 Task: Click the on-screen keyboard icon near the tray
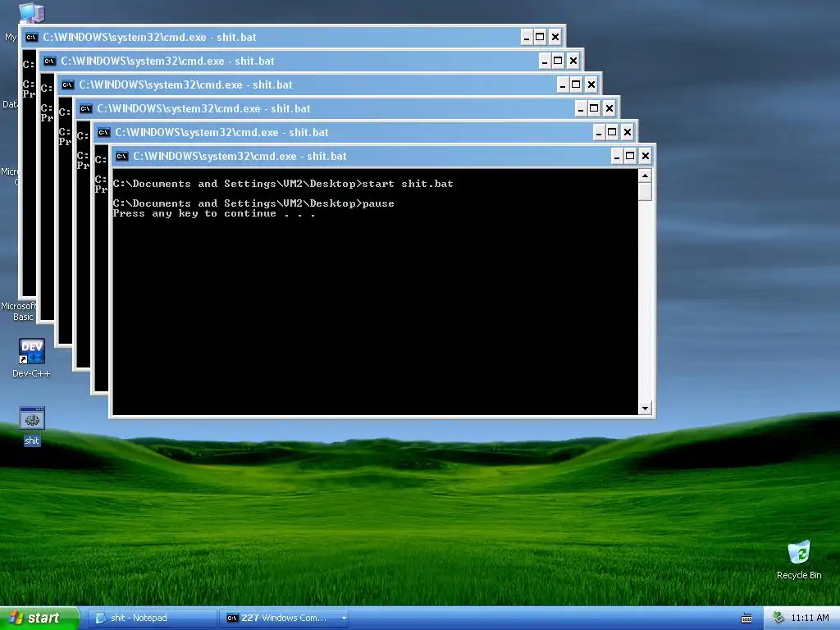click(746, 619)
